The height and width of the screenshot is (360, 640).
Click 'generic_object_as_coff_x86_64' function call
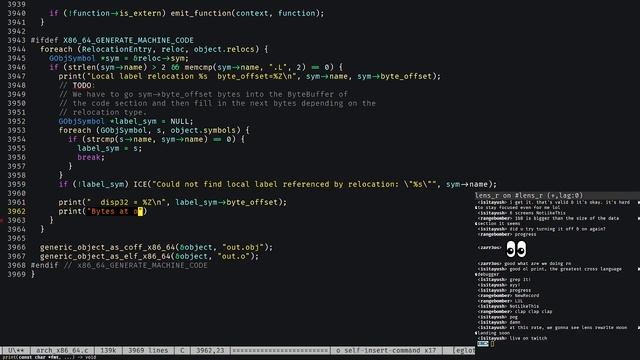pyautogui.click(x=108, y=247)
